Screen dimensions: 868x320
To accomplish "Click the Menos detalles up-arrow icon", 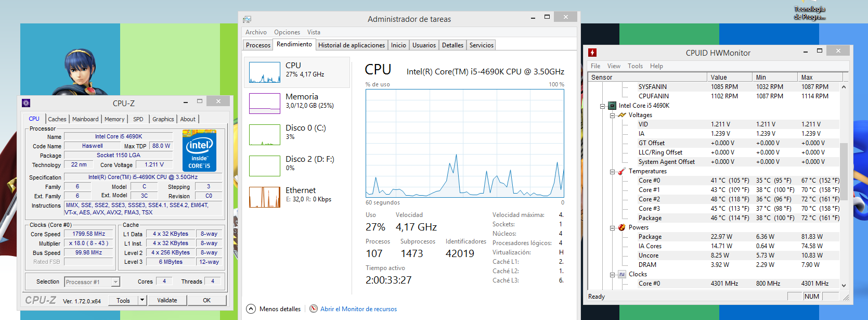I will pos(251,309).
